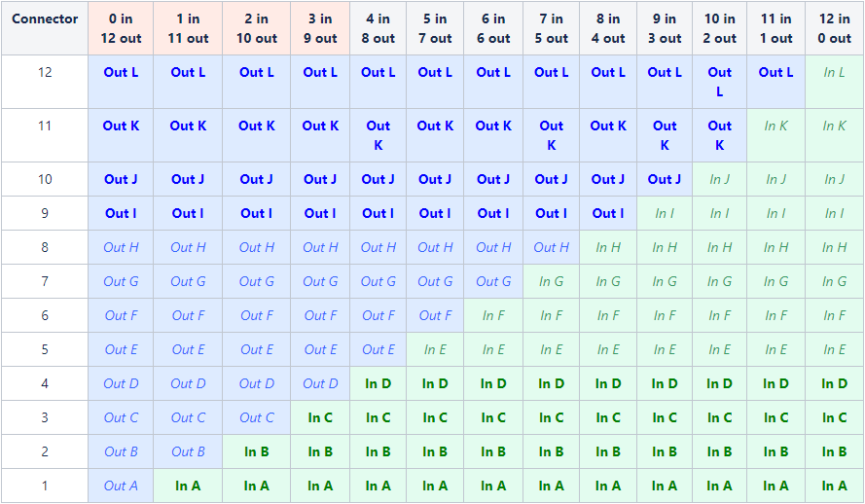Select 'Out J' under '9 in 3 out'

coord(665,179)
